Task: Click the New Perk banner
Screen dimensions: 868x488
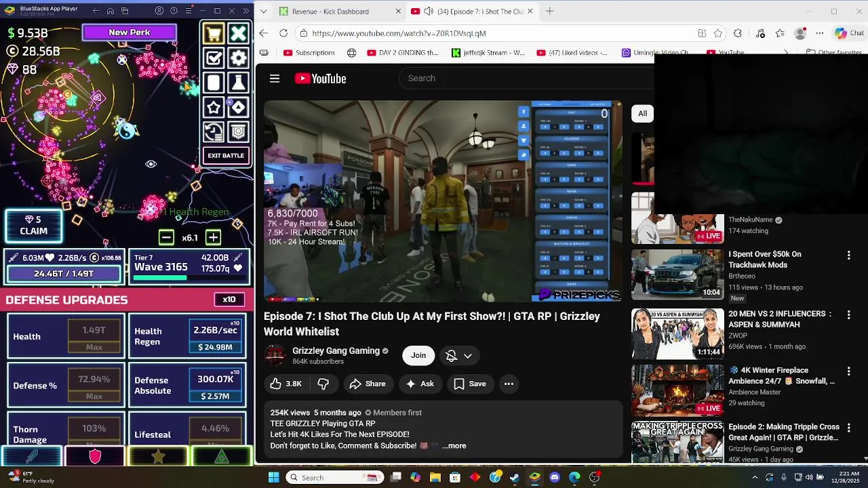Action: point(129,33)
